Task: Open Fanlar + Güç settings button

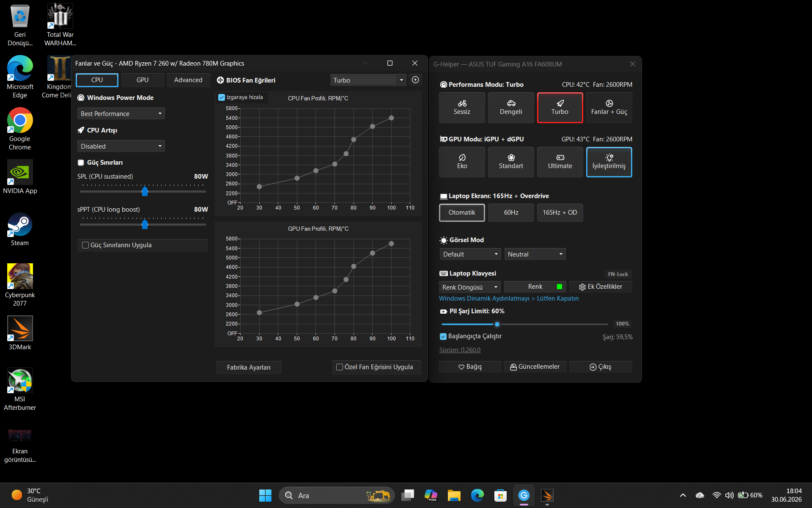Action: coord(609,108)
